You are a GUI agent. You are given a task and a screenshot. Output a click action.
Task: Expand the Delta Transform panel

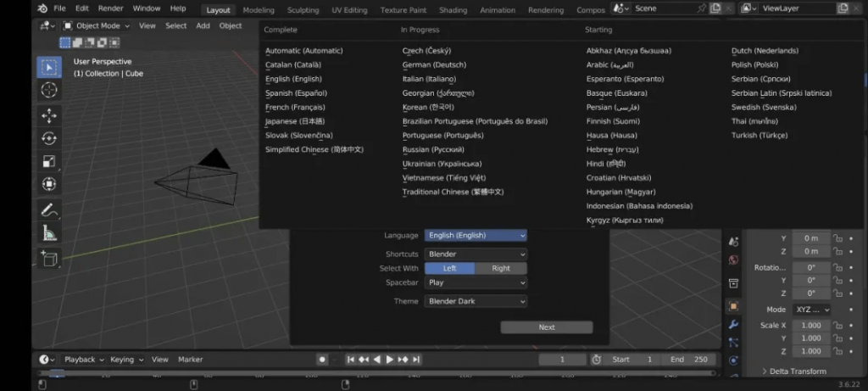[x=797, y=371]
